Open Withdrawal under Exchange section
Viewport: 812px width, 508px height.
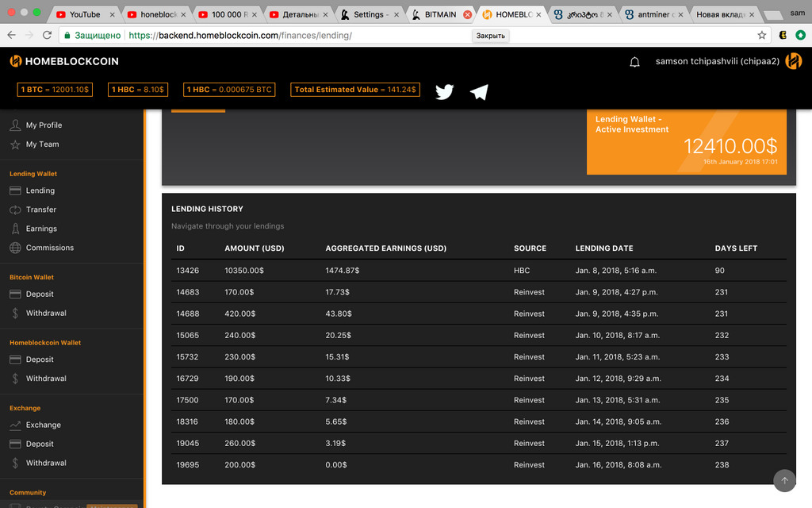coord(46,463)
